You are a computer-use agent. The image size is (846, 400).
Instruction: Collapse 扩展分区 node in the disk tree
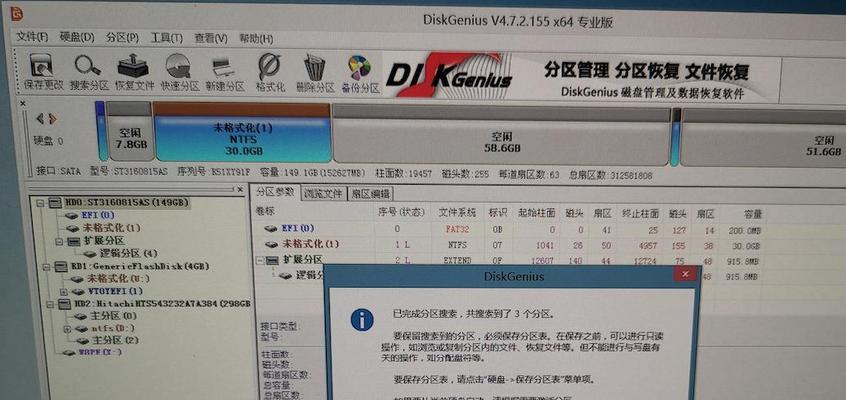(59, 241)
